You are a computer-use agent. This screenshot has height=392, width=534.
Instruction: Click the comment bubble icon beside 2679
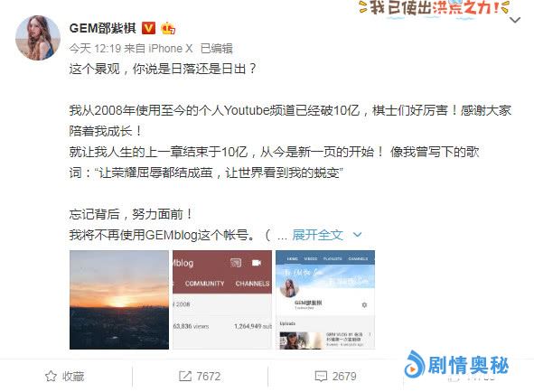(x=321, y=377)
